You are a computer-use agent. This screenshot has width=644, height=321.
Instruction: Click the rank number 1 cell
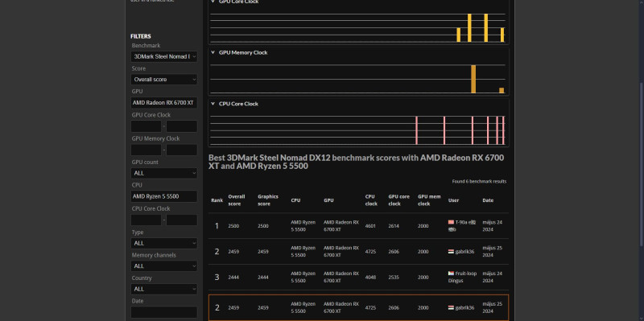217,226
